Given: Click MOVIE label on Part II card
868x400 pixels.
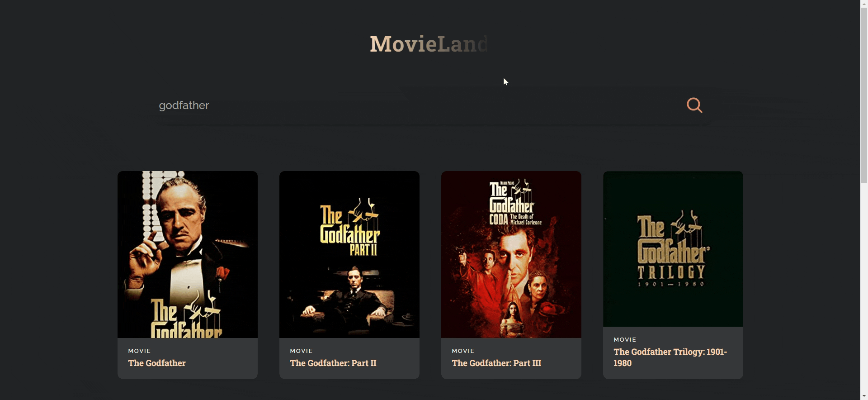Looking at the screenshot, I should 301,351.
